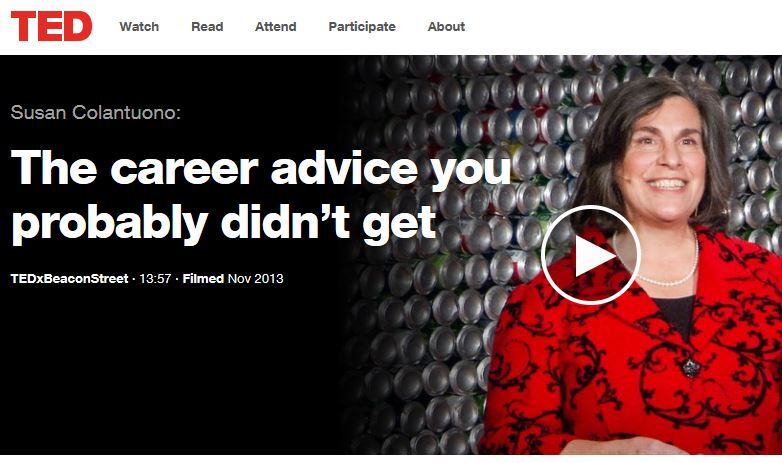
Task: Click the Nov 2013 date
Action: click(256, 278)
